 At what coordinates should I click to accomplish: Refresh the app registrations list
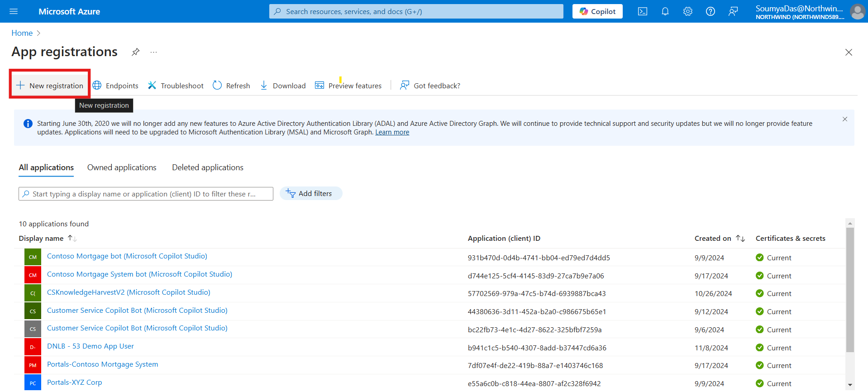coord(231,86)
